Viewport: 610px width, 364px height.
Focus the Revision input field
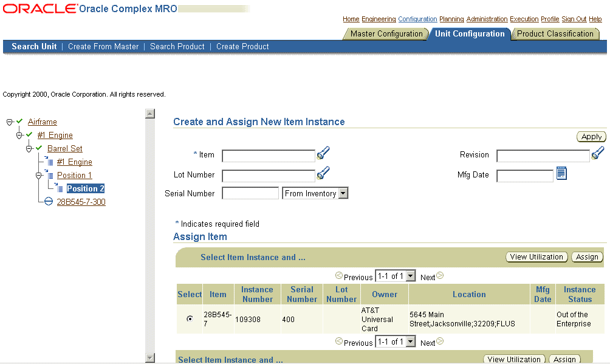pyautogui.click(x=543, y=156)
